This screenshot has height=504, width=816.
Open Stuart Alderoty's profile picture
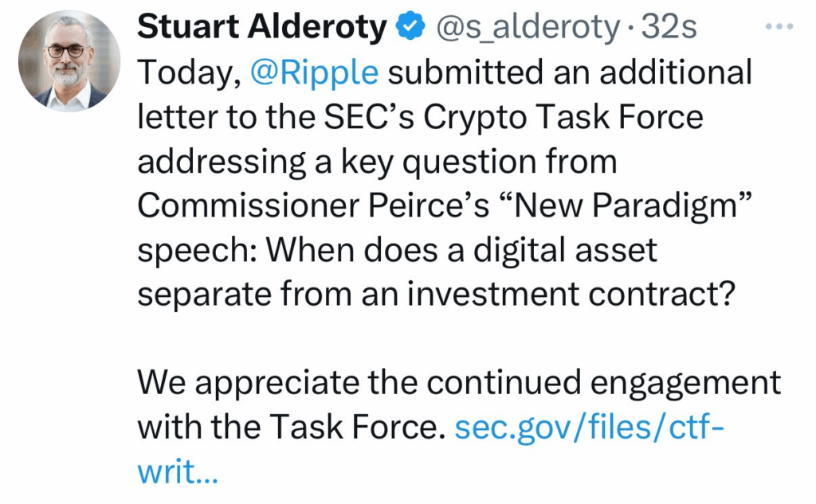tap(69, 61)
